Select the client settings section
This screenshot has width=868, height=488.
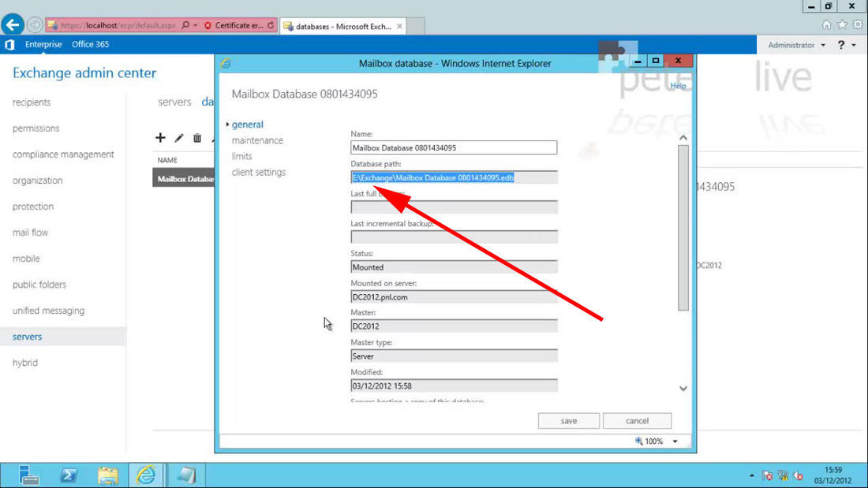pos(259,172)
